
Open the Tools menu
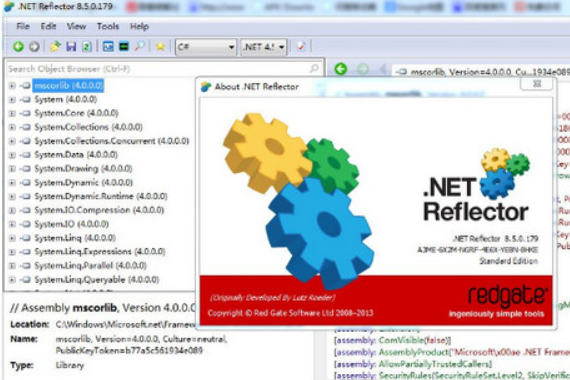point(108,26)
